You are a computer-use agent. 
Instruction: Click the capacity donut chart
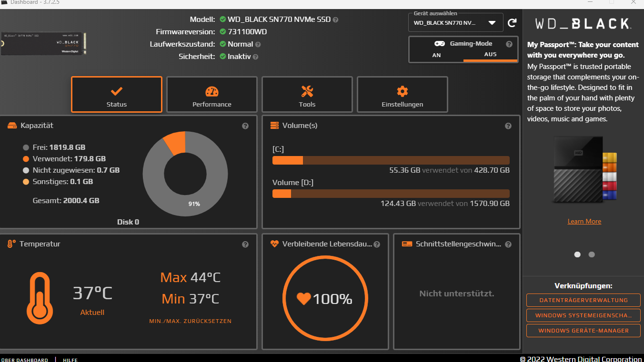[x=185, y=174]
